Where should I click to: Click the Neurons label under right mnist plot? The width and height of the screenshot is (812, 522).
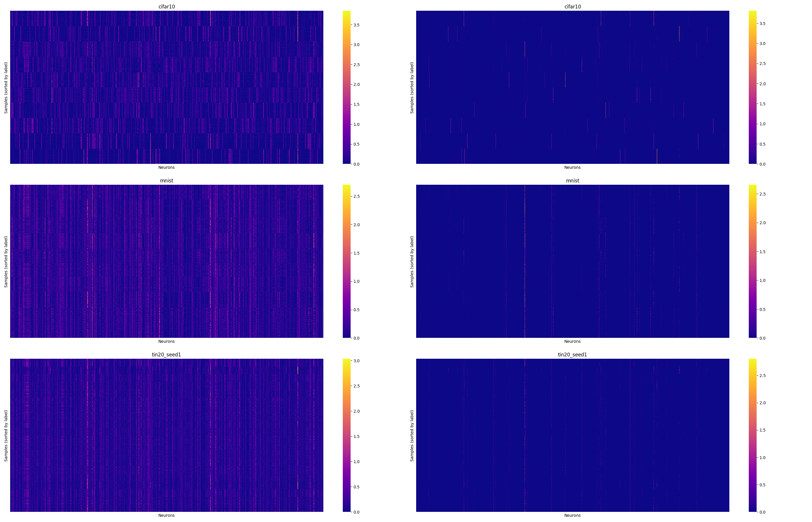[572, 341]
